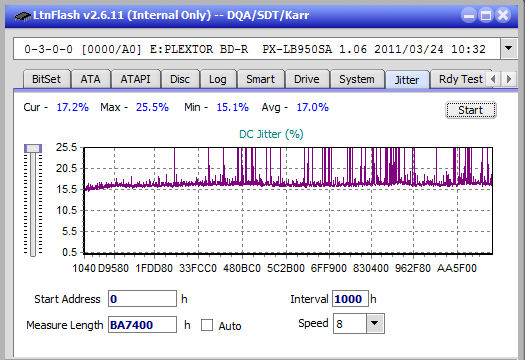Select the Log tab
The height and width of the screenshot is (360, 525).
tap(218, 79)
